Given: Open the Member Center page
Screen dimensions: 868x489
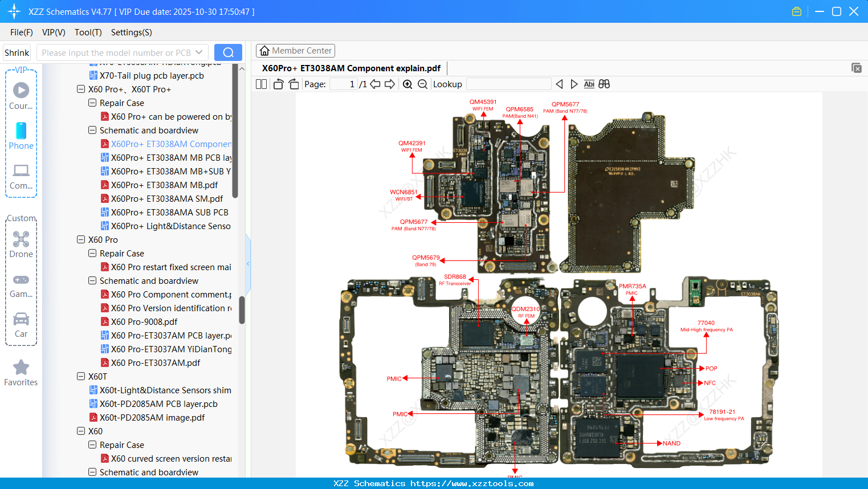Looking at the screenshot, I should click(x=295, y=50).
